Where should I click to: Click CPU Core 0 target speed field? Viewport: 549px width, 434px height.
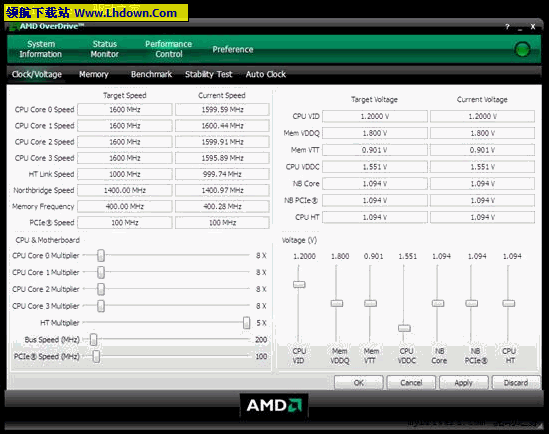(125, 110)
